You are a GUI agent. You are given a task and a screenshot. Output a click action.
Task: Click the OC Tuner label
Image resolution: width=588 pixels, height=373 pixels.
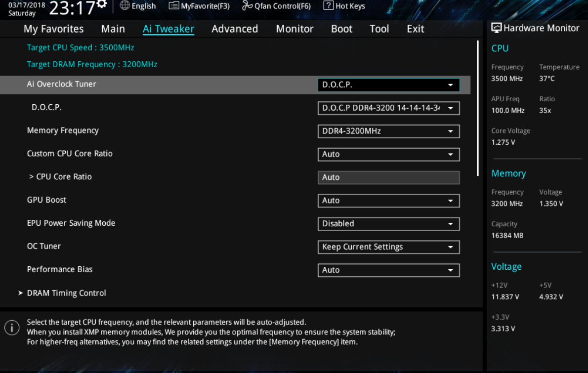click(x=43, y=247)
